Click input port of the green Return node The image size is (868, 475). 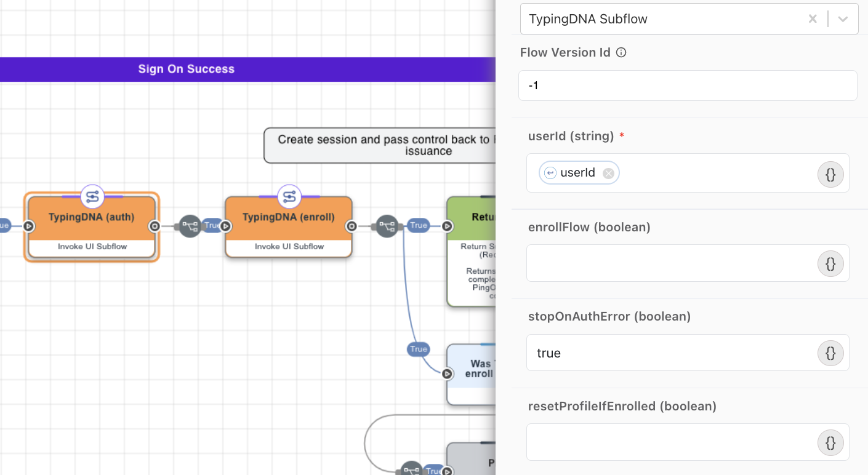coord(448,226)
